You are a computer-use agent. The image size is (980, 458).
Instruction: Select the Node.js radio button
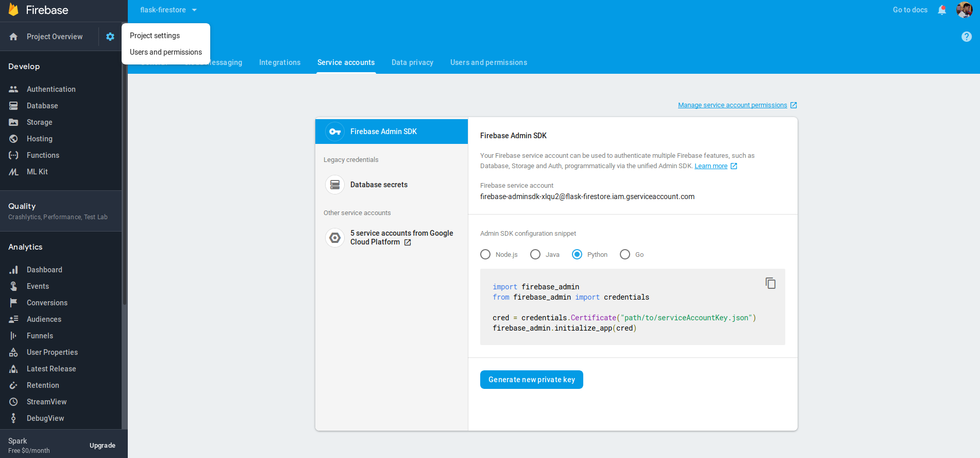coord(485,254)
